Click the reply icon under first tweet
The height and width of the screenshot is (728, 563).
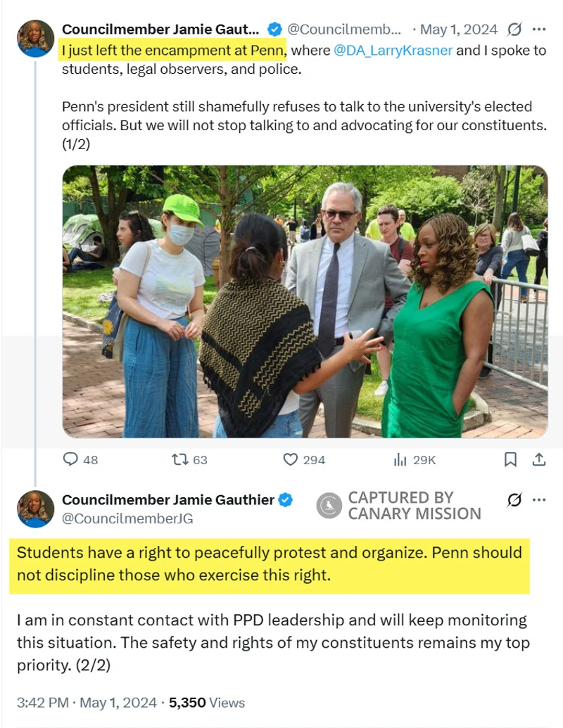coord(71,459)
